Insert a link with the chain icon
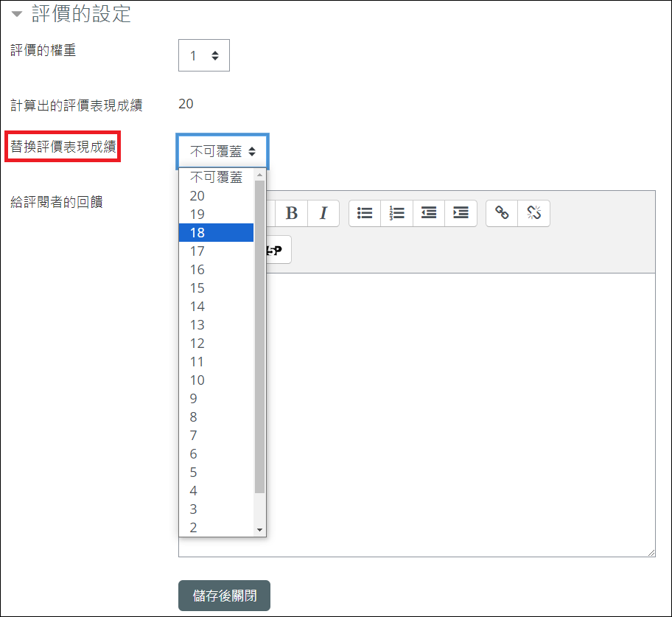This screenshot has height=617, width=672. click(502, 213)
